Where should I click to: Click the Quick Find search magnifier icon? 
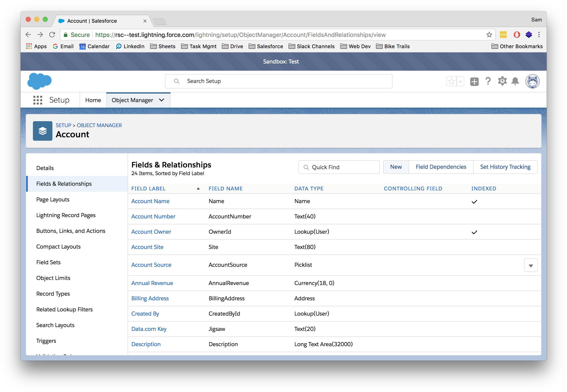coord(306,167)
